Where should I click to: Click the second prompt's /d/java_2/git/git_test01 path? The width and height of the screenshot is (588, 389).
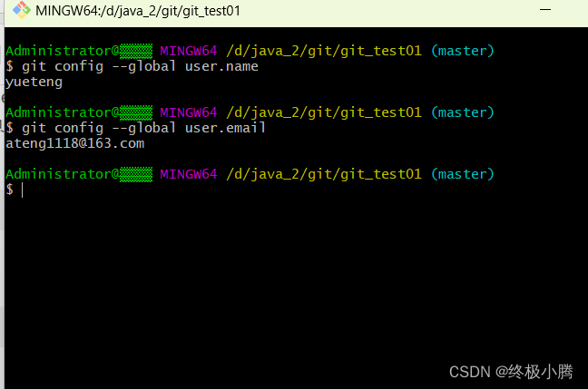(324, 112)
